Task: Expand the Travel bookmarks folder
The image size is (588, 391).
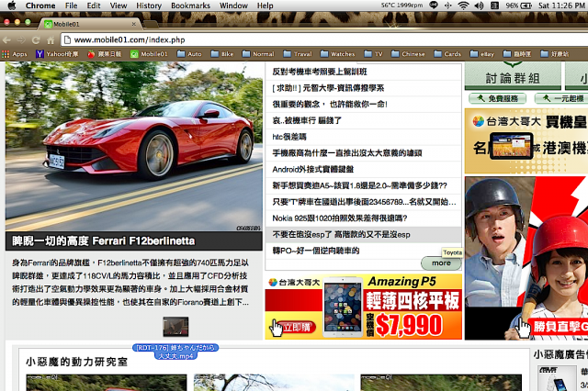Action: click(298, 54)
